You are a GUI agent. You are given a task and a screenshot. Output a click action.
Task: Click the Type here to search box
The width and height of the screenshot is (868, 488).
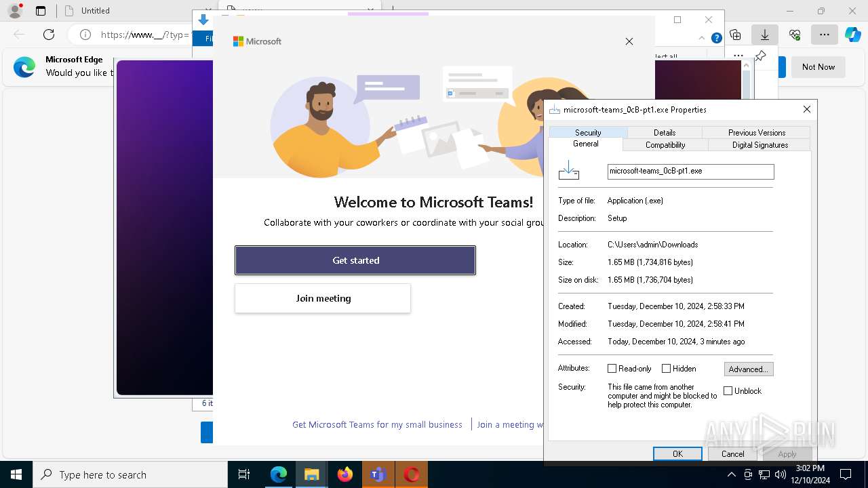(130, 475)
